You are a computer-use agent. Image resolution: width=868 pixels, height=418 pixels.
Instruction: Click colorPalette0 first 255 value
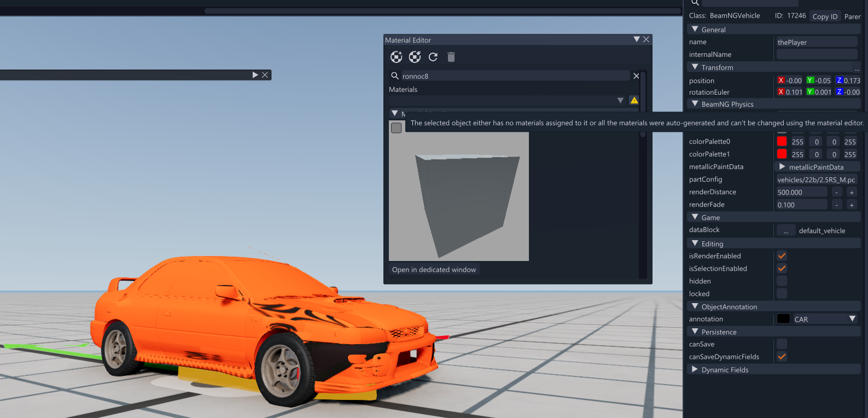point(797,141)
